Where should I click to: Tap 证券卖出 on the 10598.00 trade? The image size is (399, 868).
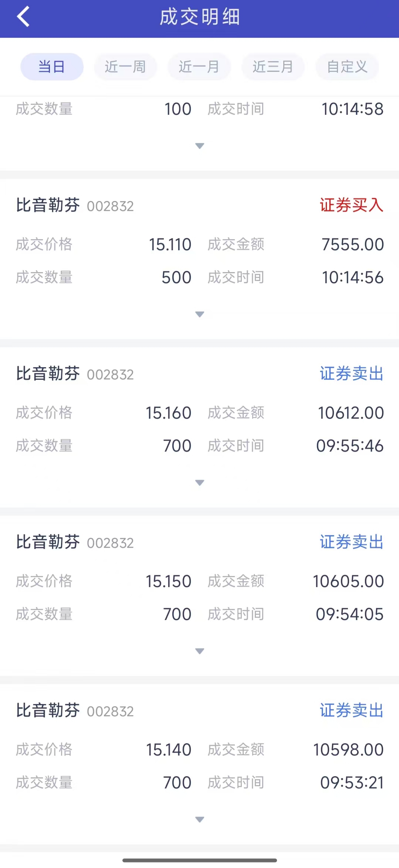click(351, 710)
